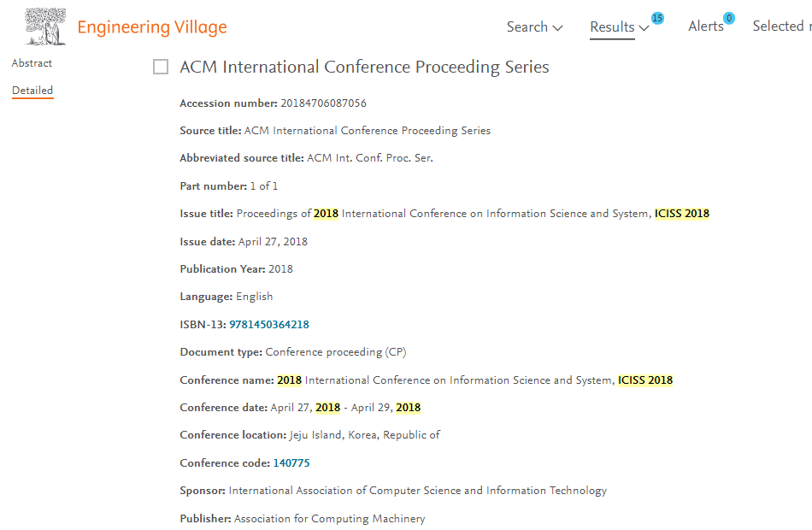Open the Alerts menu
This screenshot has width=812, height=530.
pyautogui.click(x=705, y=26)
